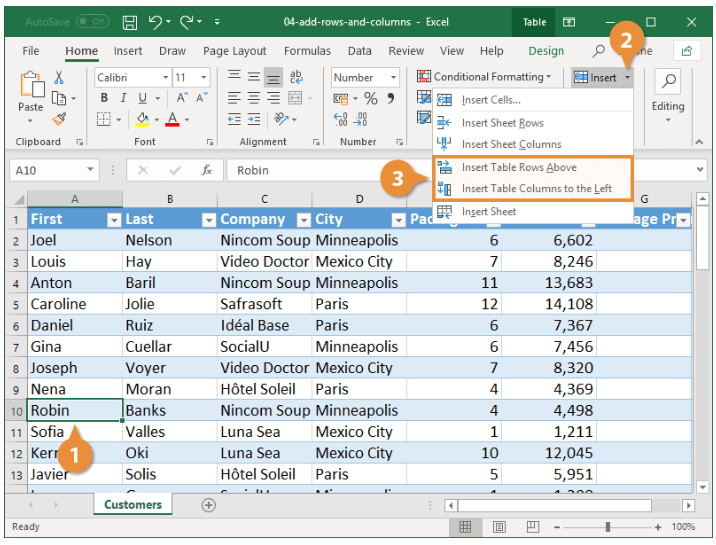Open the Number format dropdown
The width and height of the screenshot is (716, 545).
[x=393, y=78]
